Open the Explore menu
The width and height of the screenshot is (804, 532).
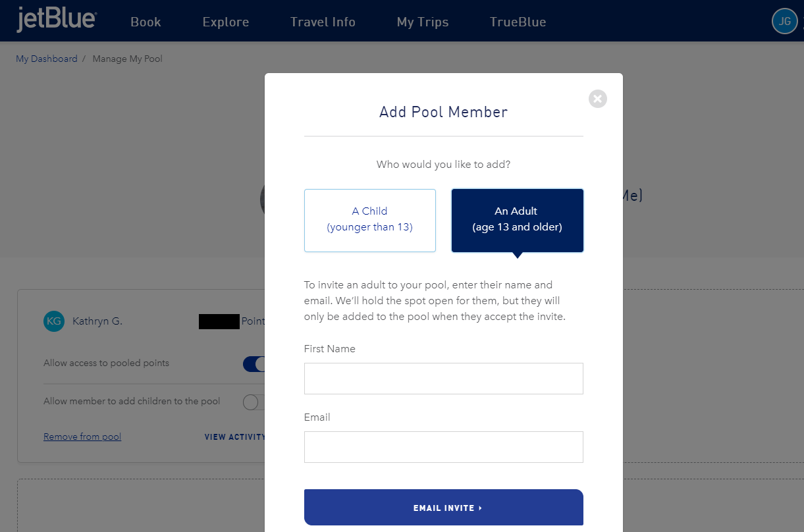click(x=226, y=22)
